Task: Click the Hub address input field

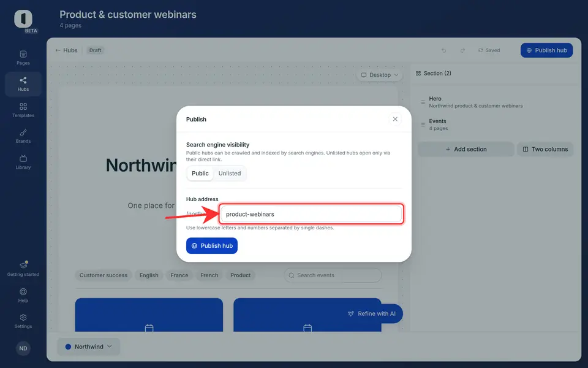Action: 311,214
